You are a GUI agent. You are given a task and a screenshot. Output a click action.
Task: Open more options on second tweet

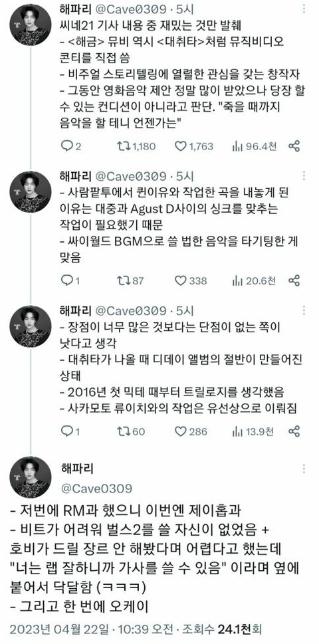coord(304,176)
